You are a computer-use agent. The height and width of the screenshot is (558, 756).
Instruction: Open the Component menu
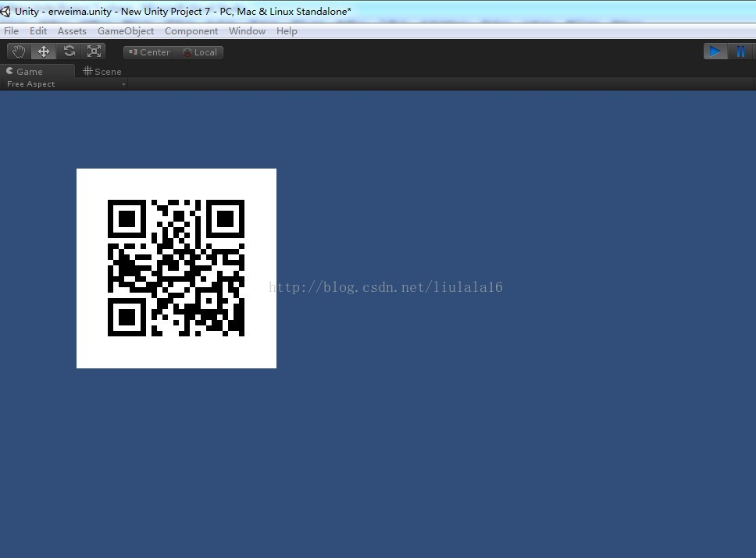[x=191, y=31]
